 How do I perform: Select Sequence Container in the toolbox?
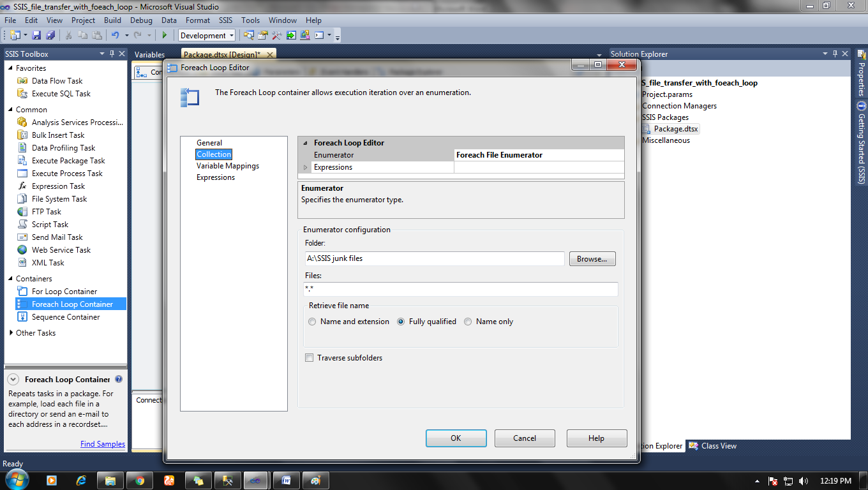click(x=66, y=317)
